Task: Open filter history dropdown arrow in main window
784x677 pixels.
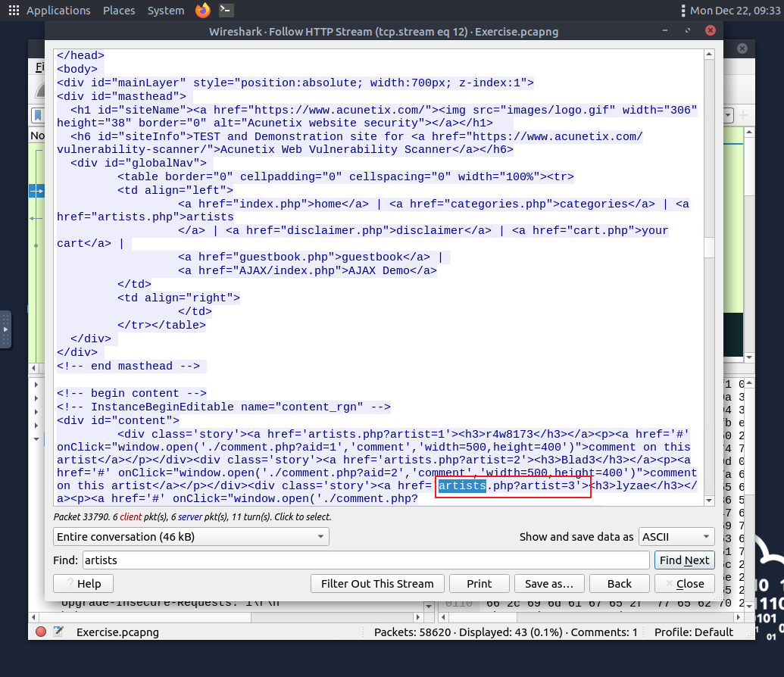Action: click(x=729, y=116)
